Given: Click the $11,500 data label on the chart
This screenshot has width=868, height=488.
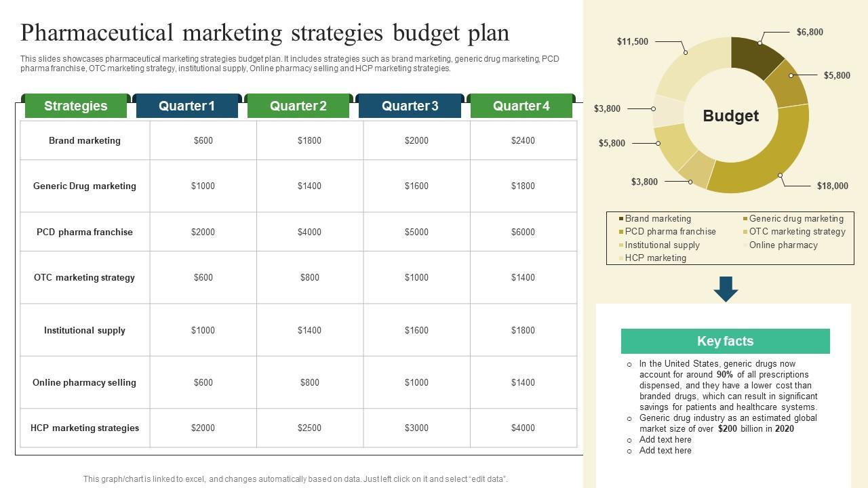Looking at the screenshot, I should pos(632,42).
